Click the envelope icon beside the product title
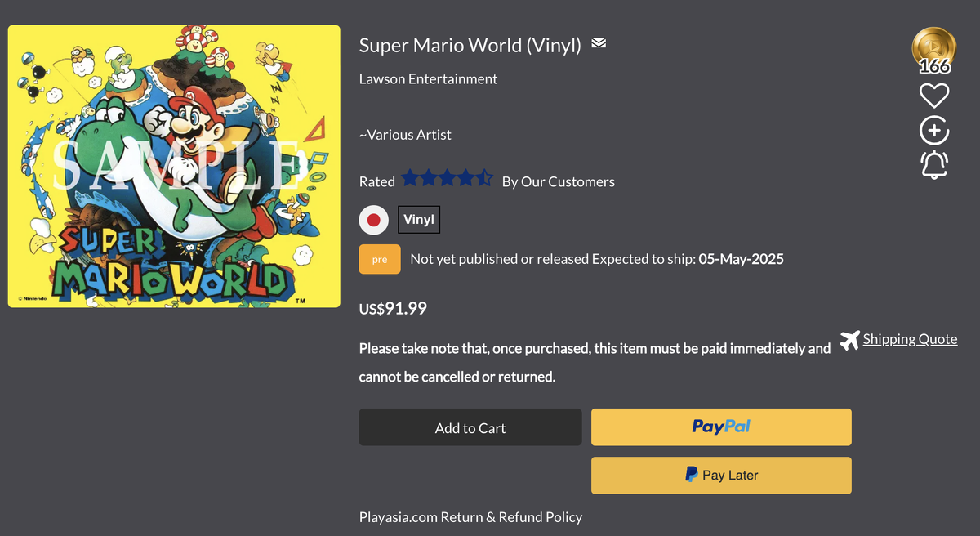Viewport: 980px width, 536px height. (599, 43)
